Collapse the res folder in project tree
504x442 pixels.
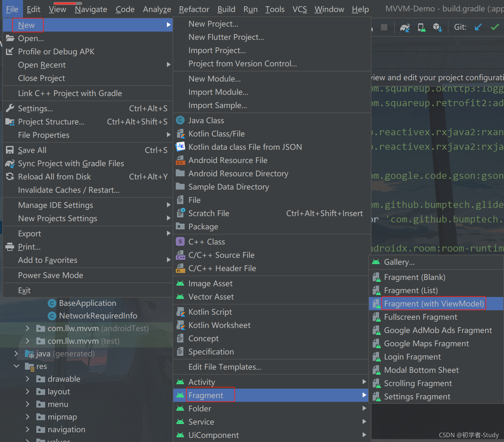[x=16, y=366]
